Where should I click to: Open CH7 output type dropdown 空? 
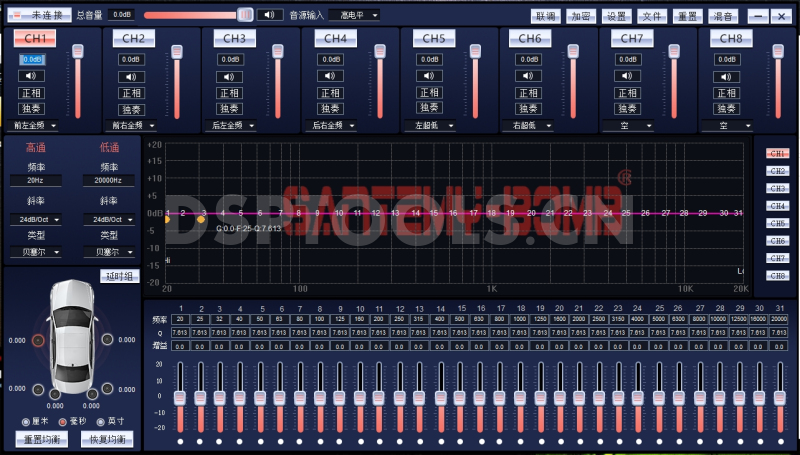[628, 125]
